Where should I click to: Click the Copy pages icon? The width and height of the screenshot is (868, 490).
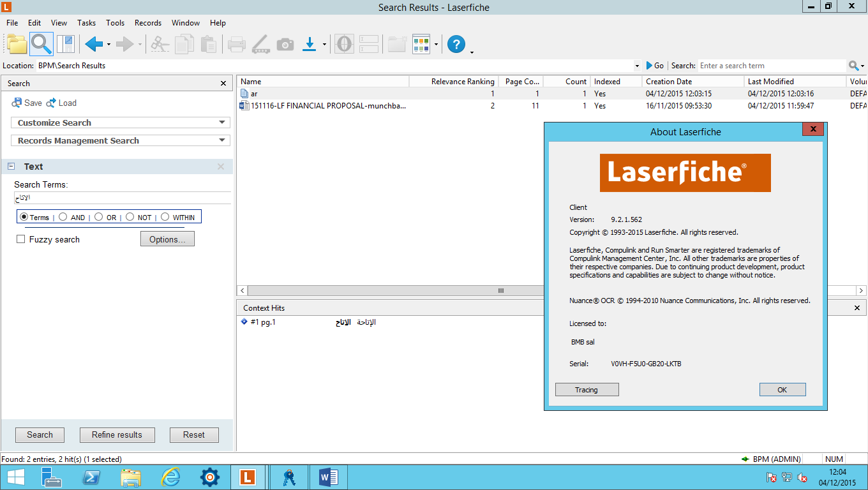[184, 44]
